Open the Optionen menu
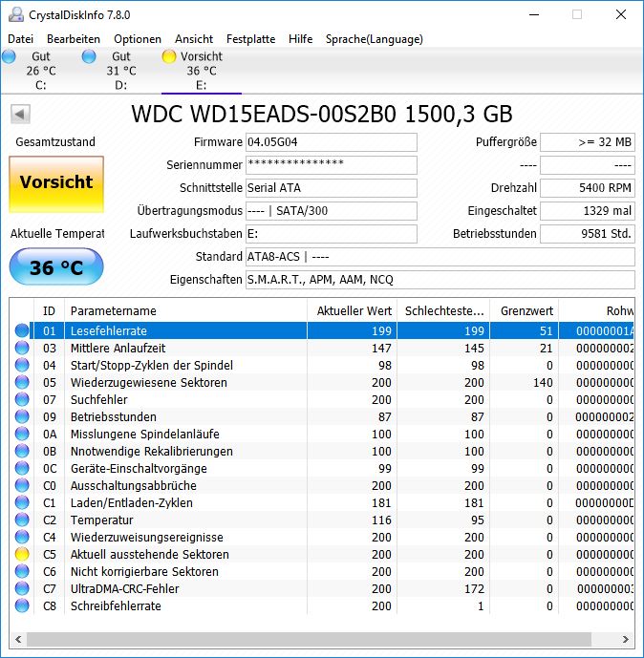This screenshot has height=658, width=644. [138, 39]
